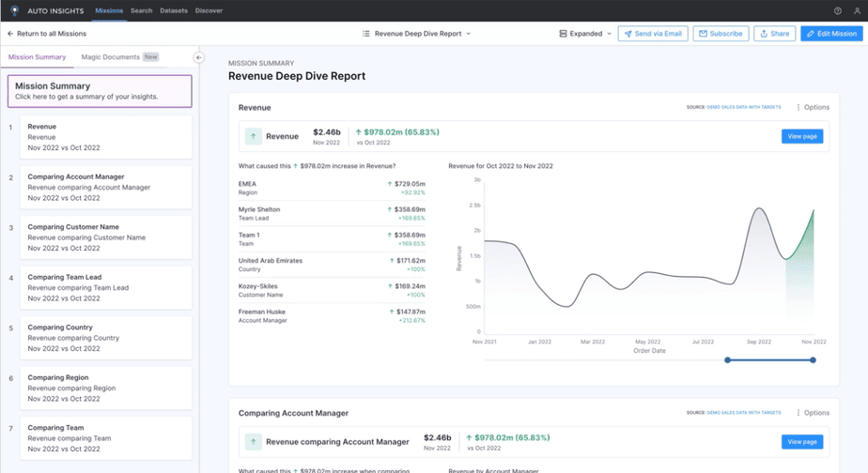Select sidebar item 1 Revenue
This screenshot has height=473, width=868.
[x=106, y=137]
